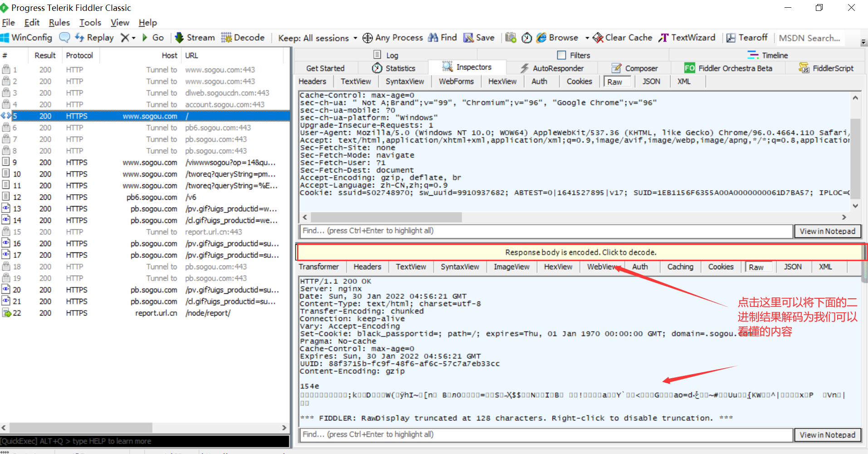The height and width of the screenshot is (454, 868).
Task: Open the Log tab
Action: (386, 55)
